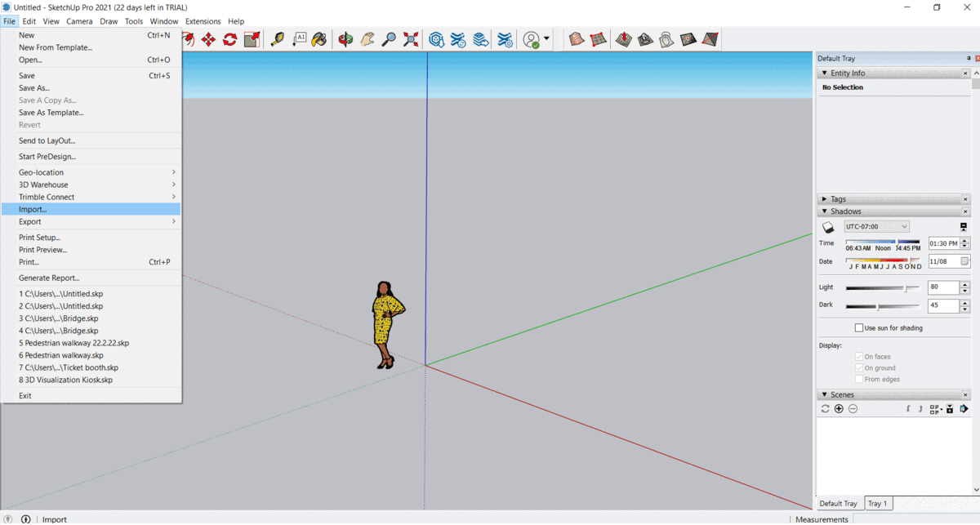Collapse the Shadows panel
The width and height of the screenshot is (980, 525).
click(x=825, y=211)
